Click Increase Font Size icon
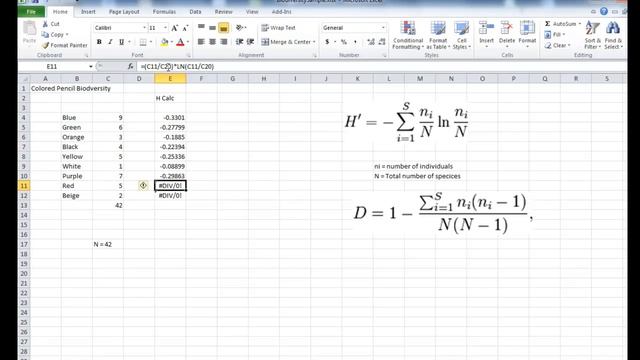Image resolution: width=640 pixels, height=360 pixels. [175, 28]
